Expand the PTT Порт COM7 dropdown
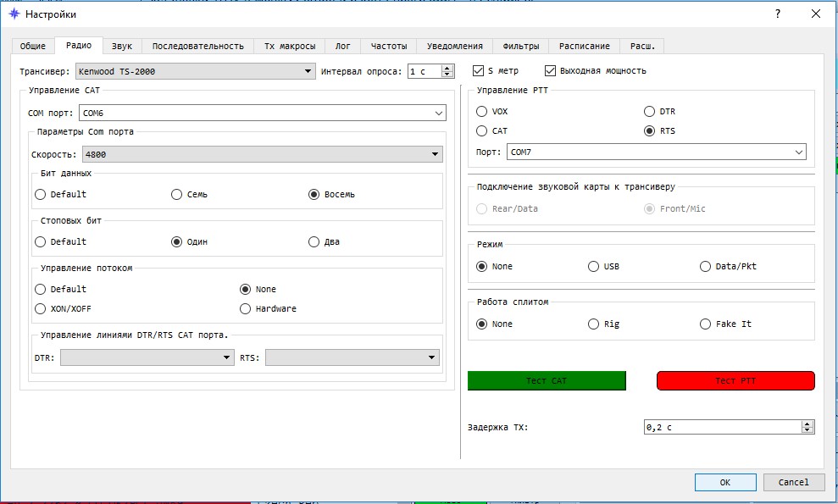 point(657,152)
